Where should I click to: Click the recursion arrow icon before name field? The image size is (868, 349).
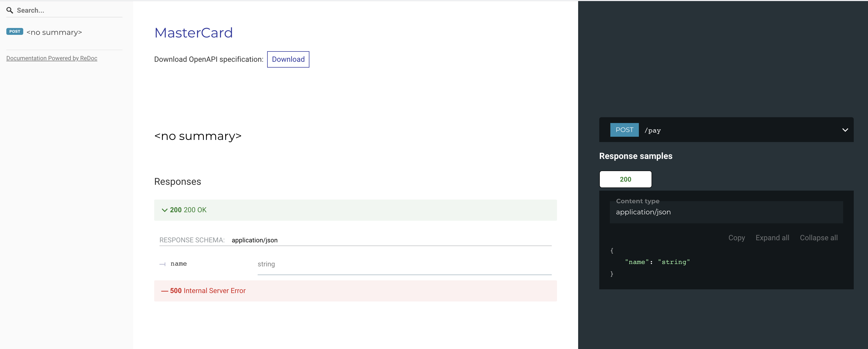(x=162, y=264)
